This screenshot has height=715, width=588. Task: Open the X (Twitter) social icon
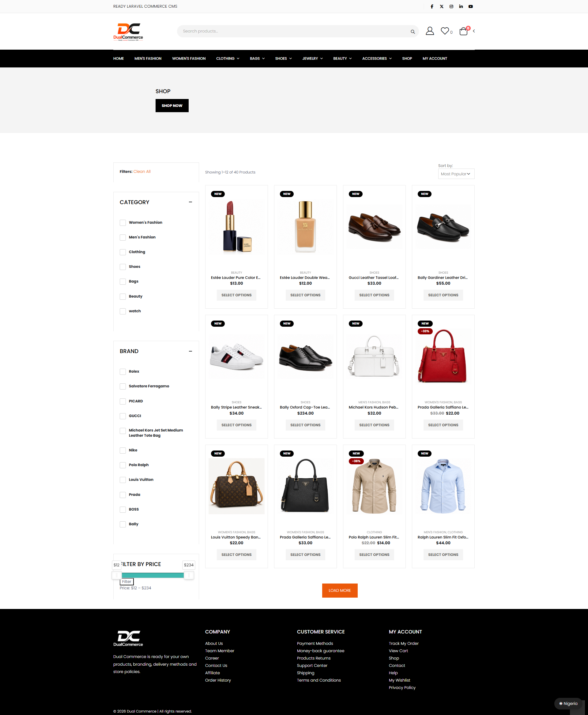click(x=442, y=6)
